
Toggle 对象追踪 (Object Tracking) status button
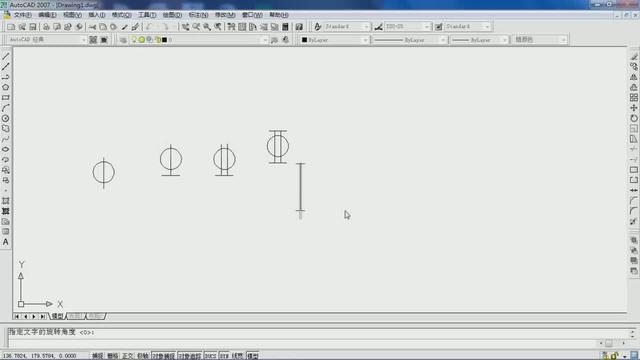190,356
